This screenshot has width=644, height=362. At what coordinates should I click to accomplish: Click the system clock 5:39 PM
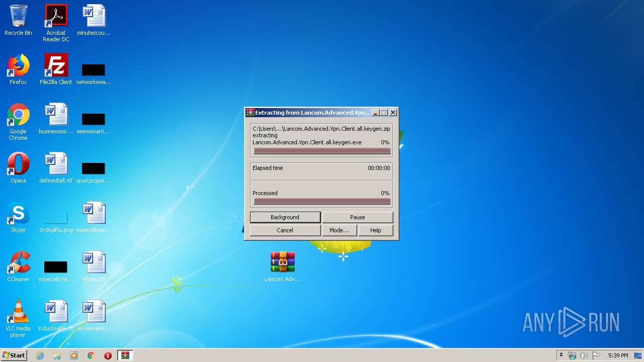[x=618, y=355]
